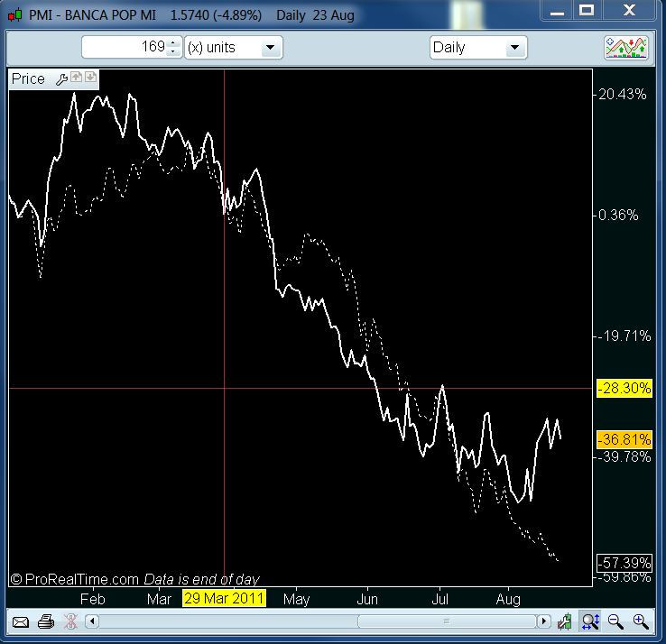The image size is (666, 644).
Task: Zoom in with the plus magnifier
Action: [641, 622]
